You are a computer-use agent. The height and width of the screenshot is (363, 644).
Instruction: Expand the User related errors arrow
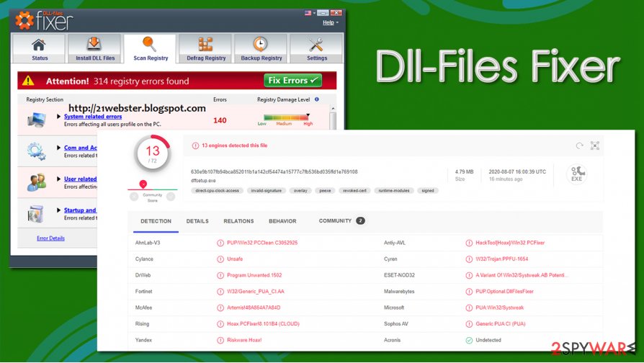click(59, 179)
